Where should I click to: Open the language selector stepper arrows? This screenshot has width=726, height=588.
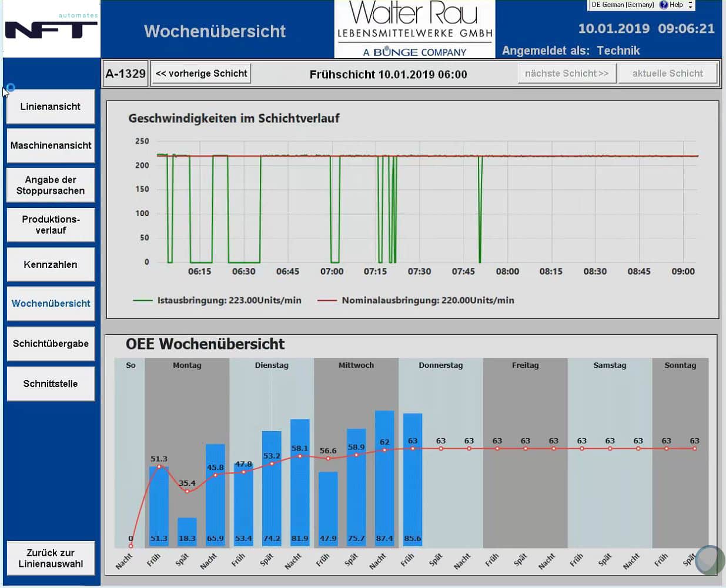point(691,5)
